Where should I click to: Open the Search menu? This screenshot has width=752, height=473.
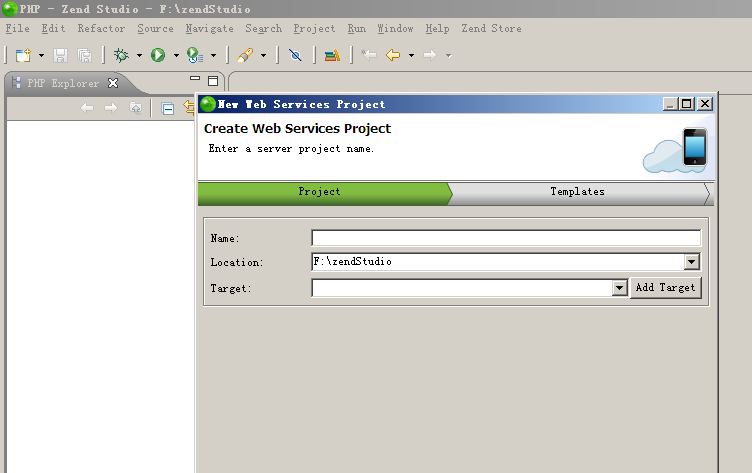click(x=264, y=29)
